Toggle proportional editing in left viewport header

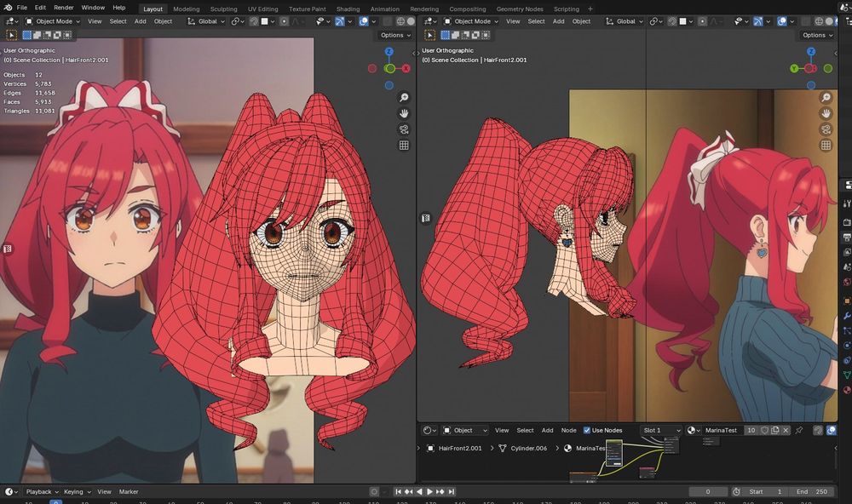284,21
